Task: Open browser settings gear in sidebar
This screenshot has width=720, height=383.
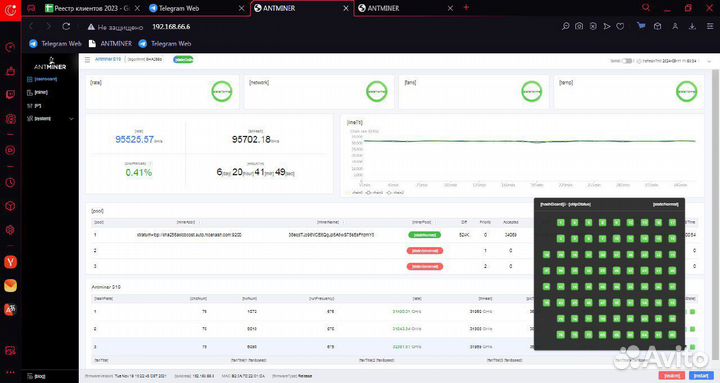Action: tap(10, 230)
